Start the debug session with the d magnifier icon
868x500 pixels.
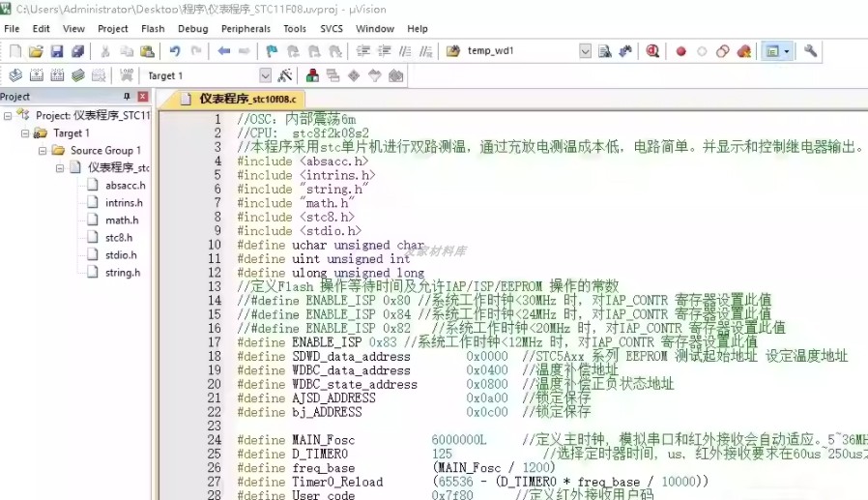652,51
